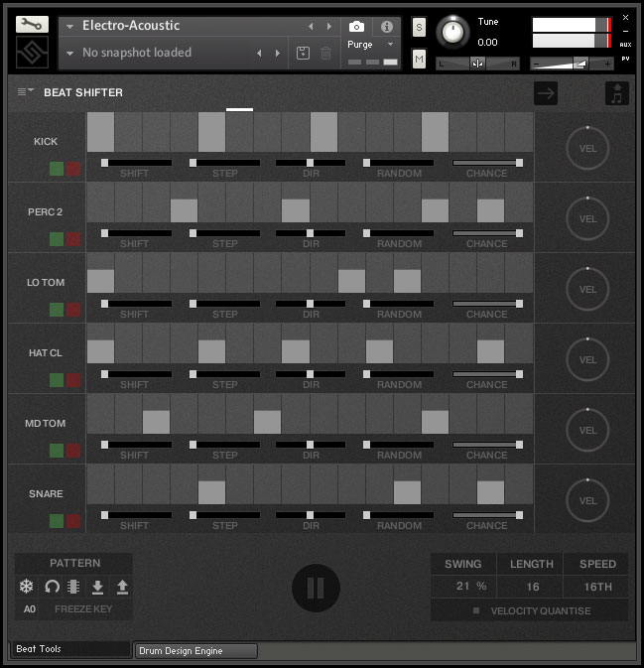Enable the Velocity Quantise checkbox
Image resolution: width=644 pixels, height=668 pixels.
(476, 610)
